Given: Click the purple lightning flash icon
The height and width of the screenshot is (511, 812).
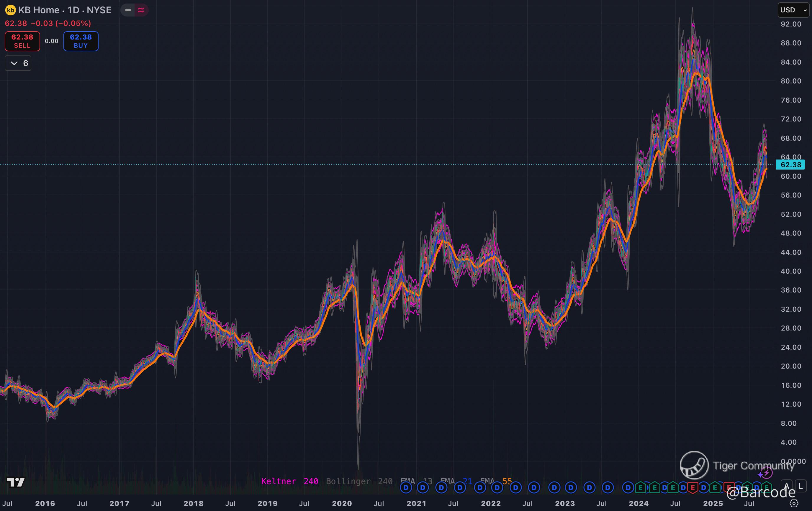Looking at the screenshot, I should tap(767, 473).
